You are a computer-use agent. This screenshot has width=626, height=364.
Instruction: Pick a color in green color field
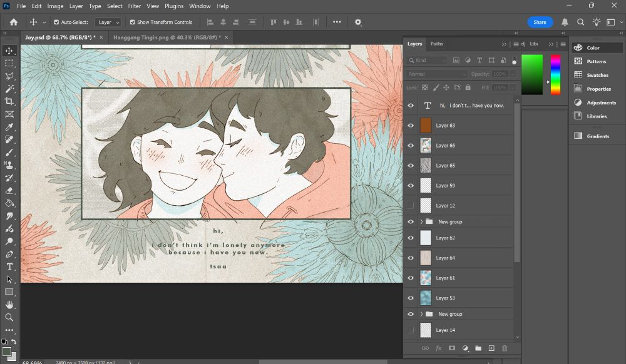[531, 75]
